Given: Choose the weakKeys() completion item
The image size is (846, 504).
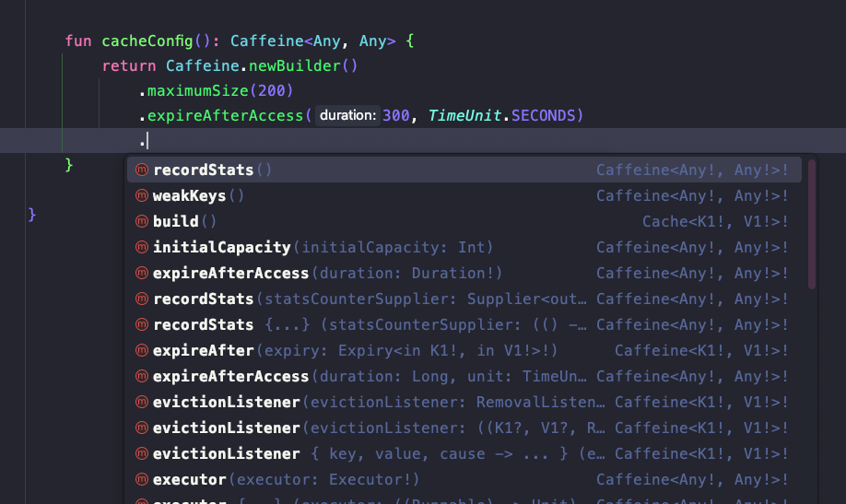Looking at the screenshot, I should coord(464,196).
